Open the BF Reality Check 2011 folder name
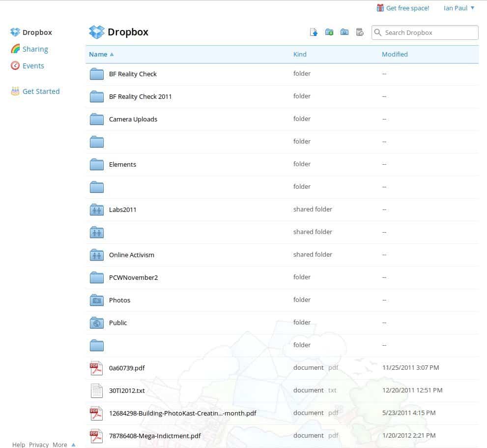The image size is (487, 448). tap(140, 97)
